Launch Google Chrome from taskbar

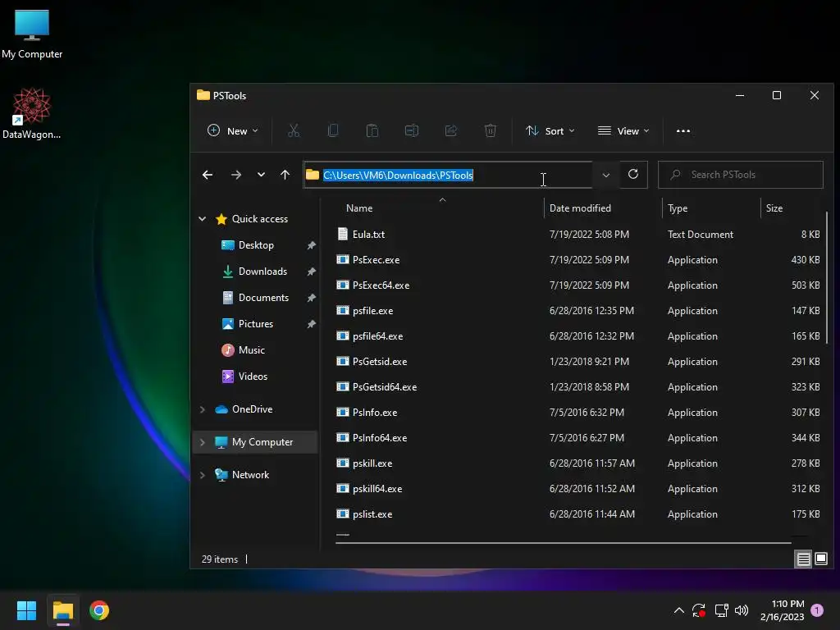coord(99,610)
